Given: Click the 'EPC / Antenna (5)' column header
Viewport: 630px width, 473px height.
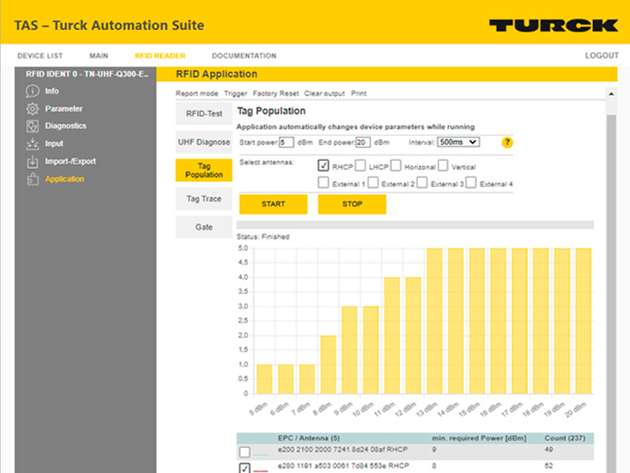Looking at the screenshot, I should [x=309, y=438].
